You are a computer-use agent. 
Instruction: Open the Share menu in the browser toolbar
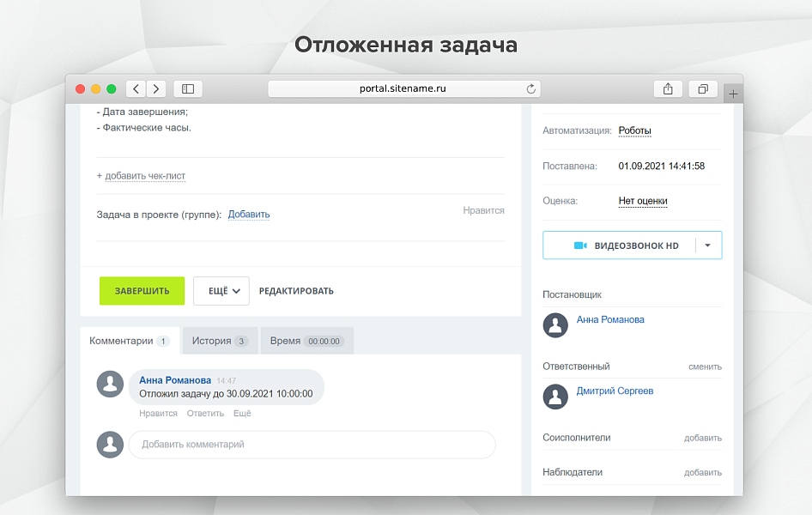tap(668, 88)
